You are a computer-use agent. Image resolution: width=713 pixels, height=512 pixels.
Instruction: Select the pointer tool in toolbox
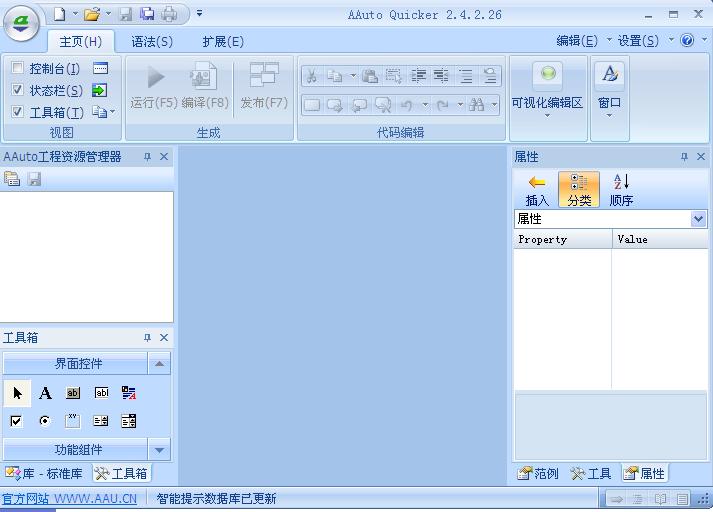17,393
